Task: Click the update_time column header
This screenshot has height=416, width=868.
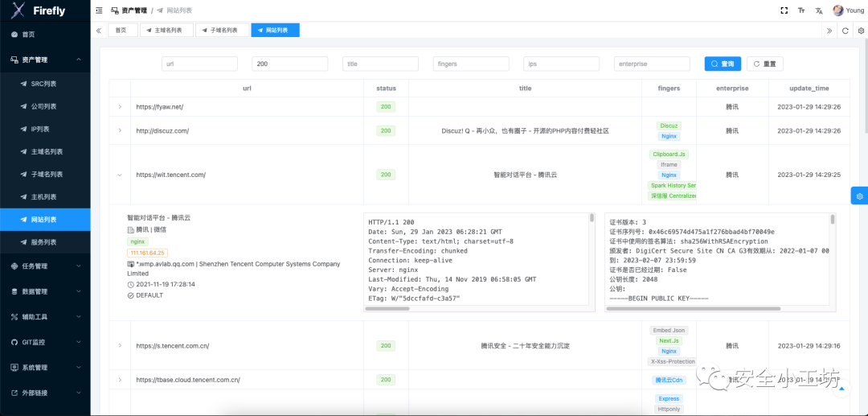Action: [x=809, y=88]
